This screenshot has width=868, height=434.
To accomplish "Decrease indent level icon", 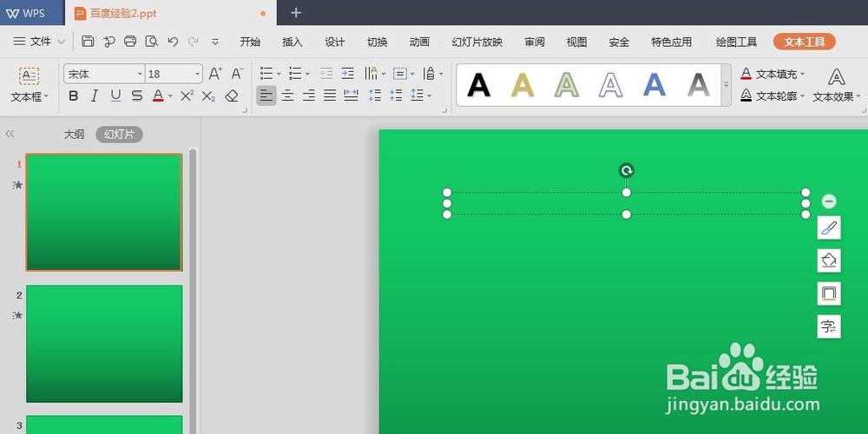I will [x=326, y=74].
